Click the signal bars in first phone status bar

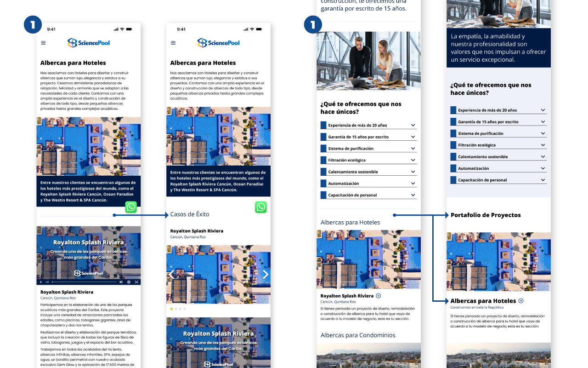click(x=115, y=29)
